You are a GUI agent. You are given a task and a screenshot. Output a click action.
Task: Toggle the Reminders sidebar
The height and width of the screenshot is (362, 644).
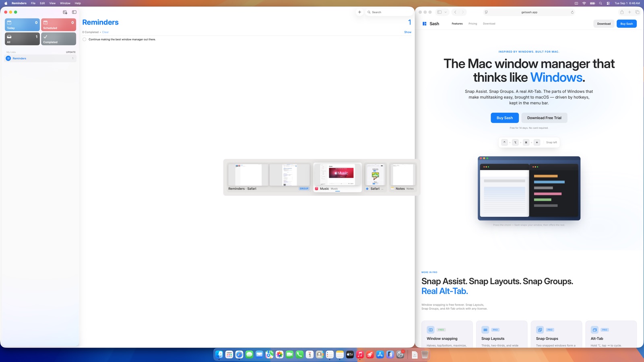pos(74,12)
